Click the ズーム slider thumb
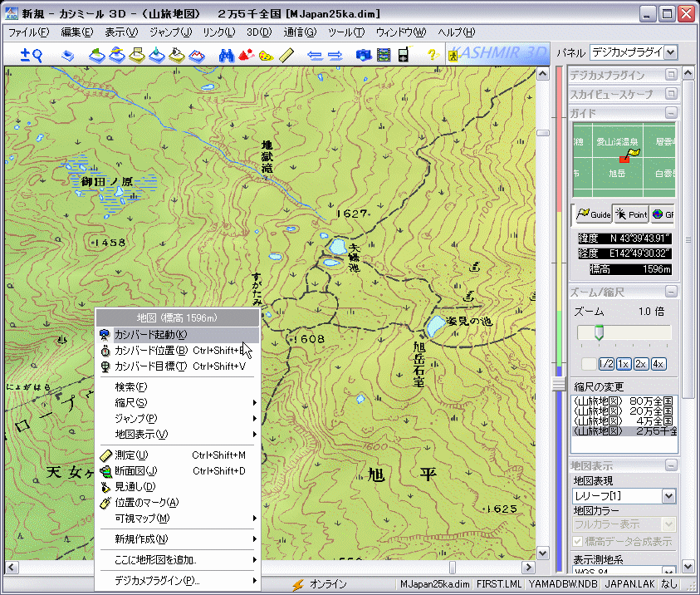700x595 pixels. coord(599,332)
